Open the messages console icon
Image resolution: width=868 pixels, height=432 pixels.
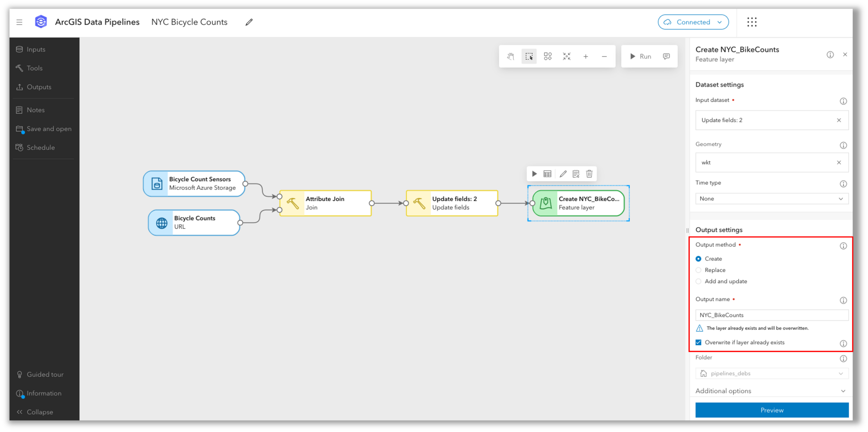click(666, 56)
